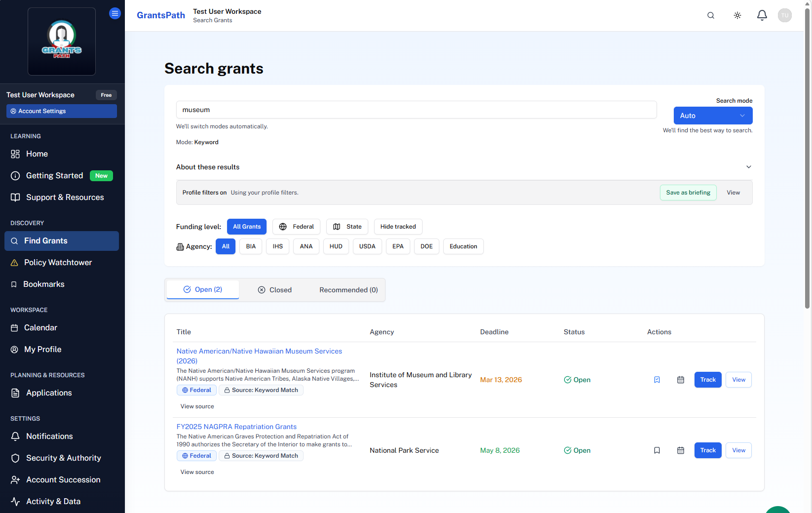
Task: Open the Bookmarks page from the sidebar
Action: [44, 284]
